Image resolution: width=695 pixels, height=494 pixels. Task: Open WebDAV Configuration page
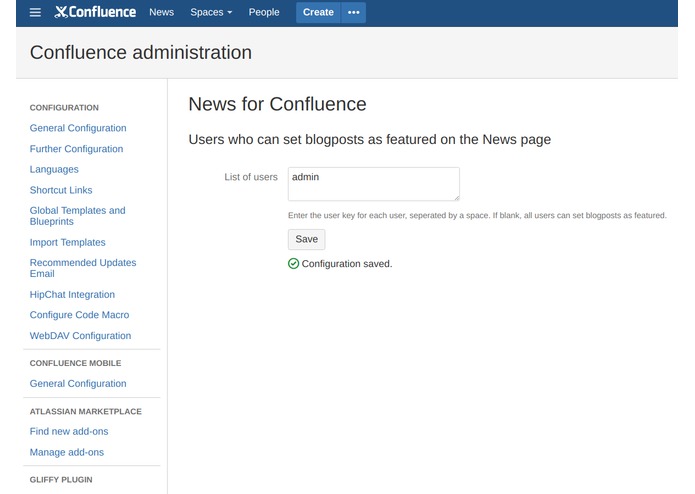coord(80,336)
